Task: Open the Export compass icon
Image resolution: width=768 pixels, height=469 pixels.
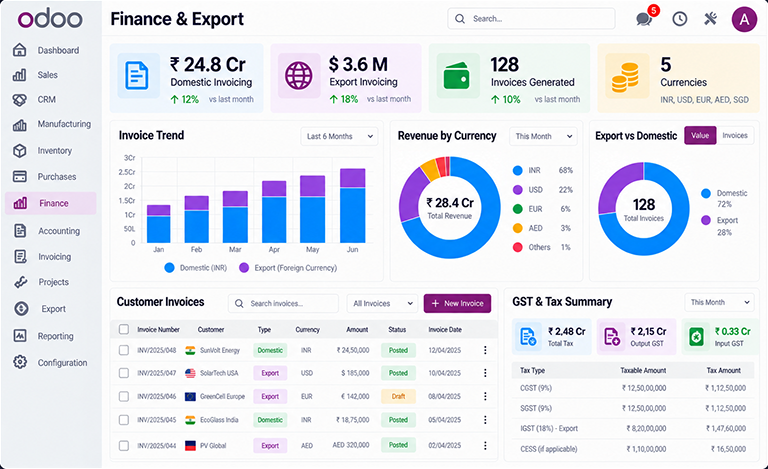Action: 21,308
